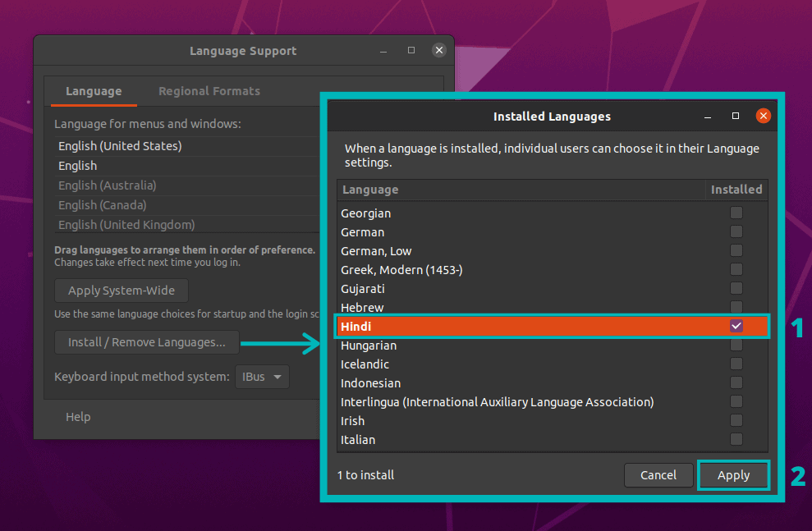Click the Help button

78,417
